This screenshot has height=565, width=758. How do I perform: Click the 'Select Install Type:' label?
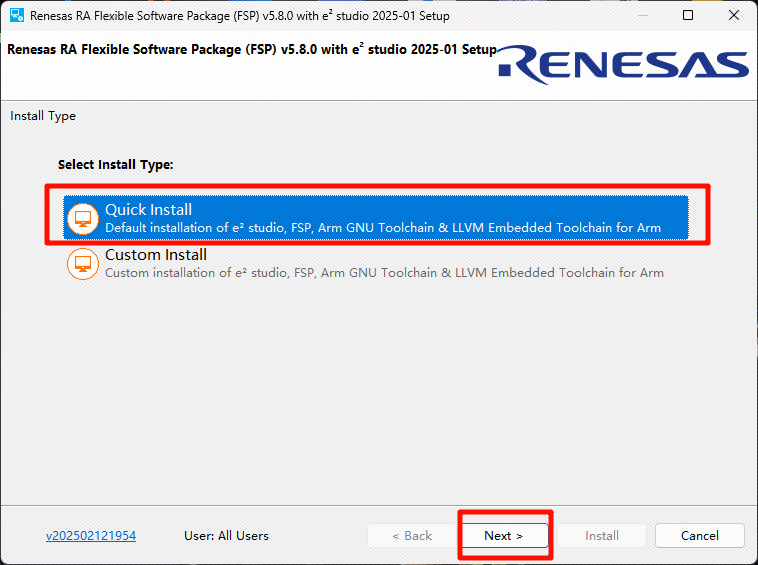[116, 164]
